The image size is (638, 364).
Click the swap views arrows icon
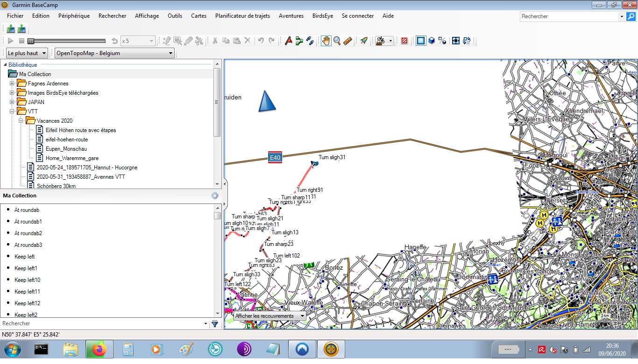point(467,41)
